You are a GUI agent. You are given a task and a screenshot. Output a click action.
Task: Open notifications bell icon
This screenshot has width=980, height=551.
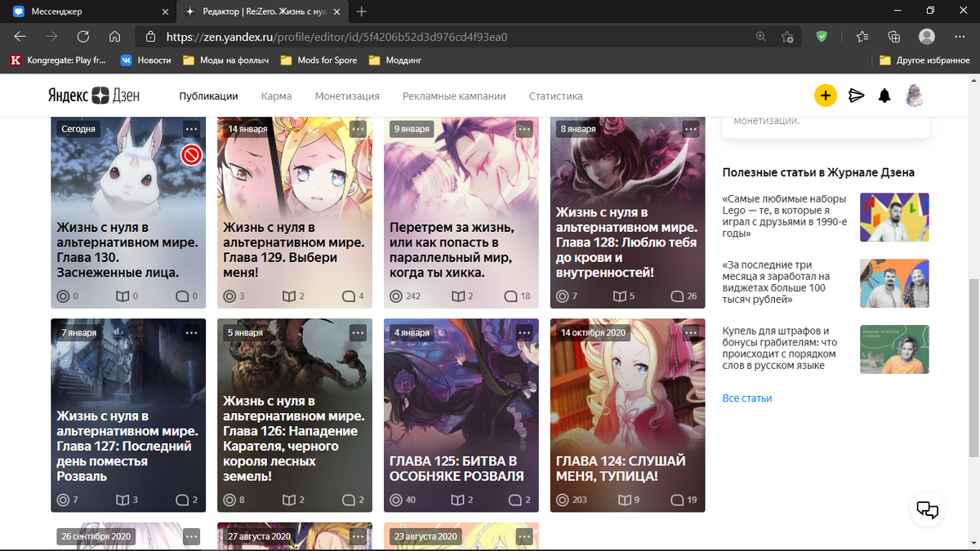pyautogui.click(x=884, y=96)
